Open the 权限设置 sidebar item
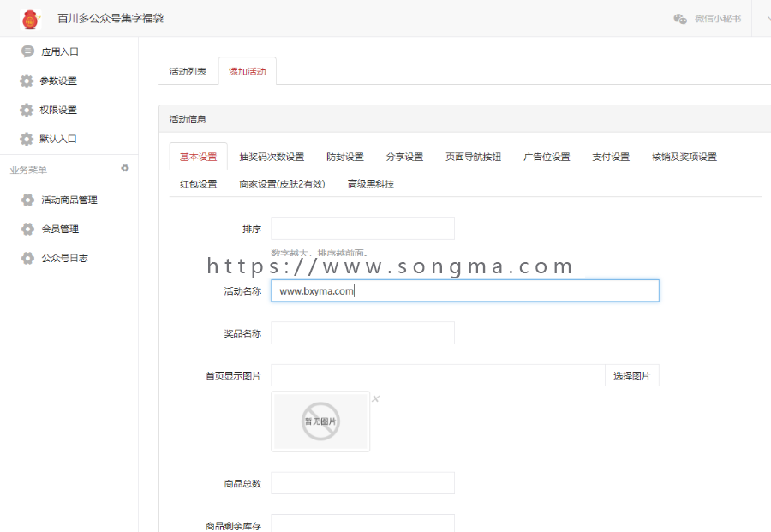Screen dimensions: 771x532 pos(58,110)
